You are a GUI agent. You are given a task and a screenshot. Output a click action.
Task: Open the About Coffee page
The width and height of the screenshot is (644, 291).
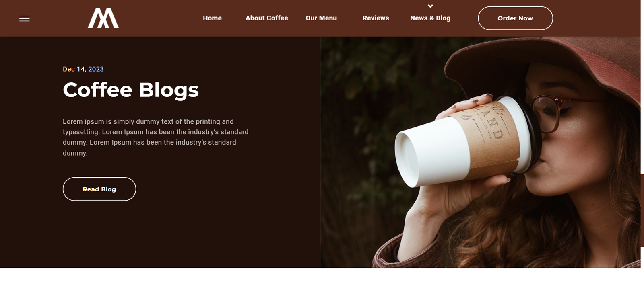point(267,18)
